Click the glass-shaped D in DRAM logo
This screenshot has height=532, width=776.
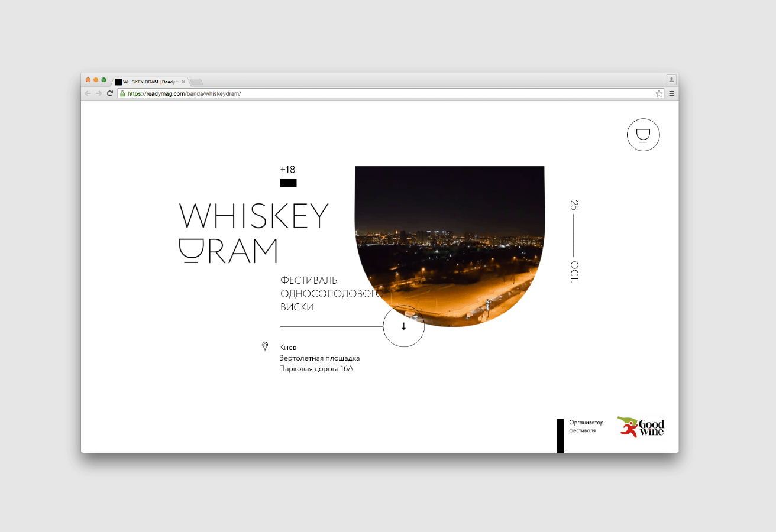click(x=191, y=250)
